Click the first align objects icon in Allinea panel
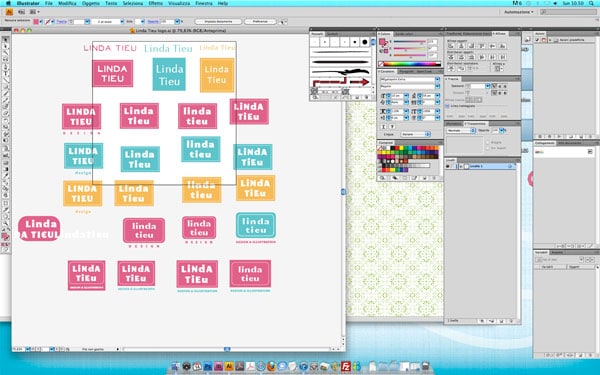Screen dimensions: 600x375 (451, 46)
